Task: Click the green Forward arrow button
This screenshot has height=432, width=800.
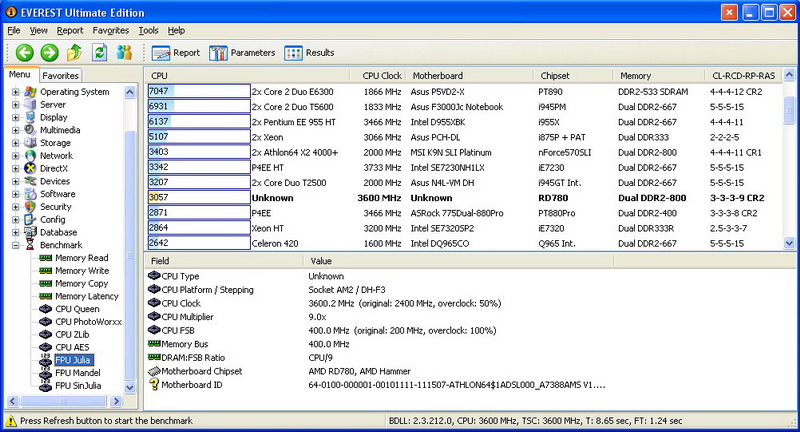Action: coord(49,53)
